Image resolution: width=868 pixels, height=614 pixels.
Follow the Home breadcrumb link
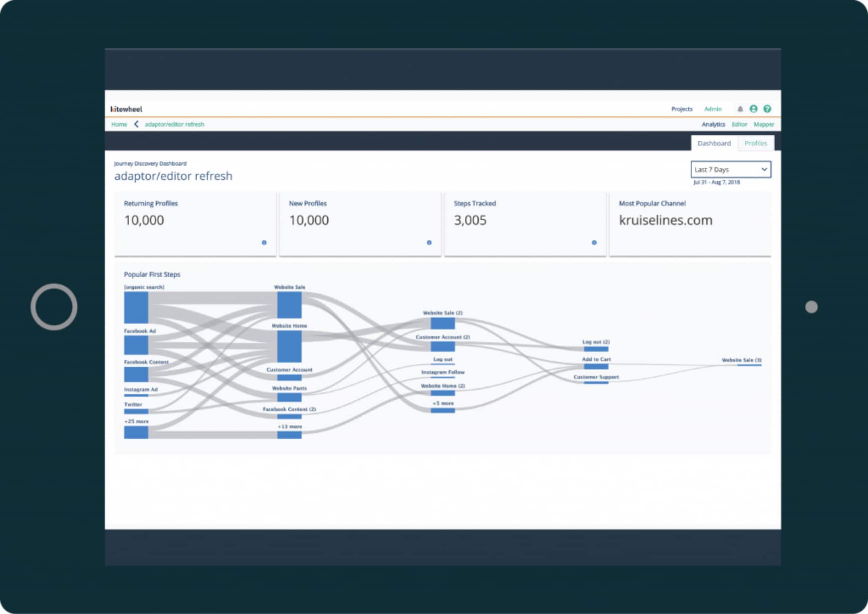[x=119, y=124]
